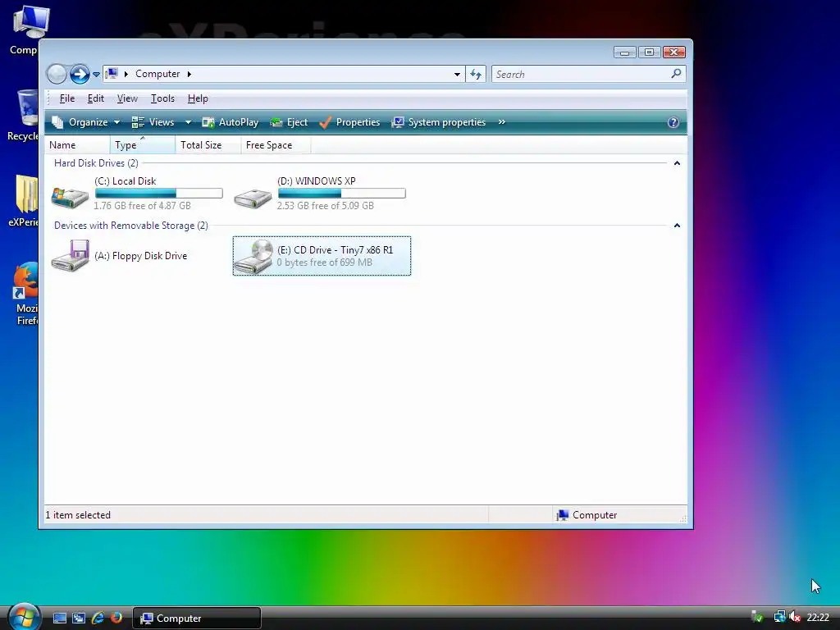Open the File menu

pyautogui.click(x=67, y=98)
